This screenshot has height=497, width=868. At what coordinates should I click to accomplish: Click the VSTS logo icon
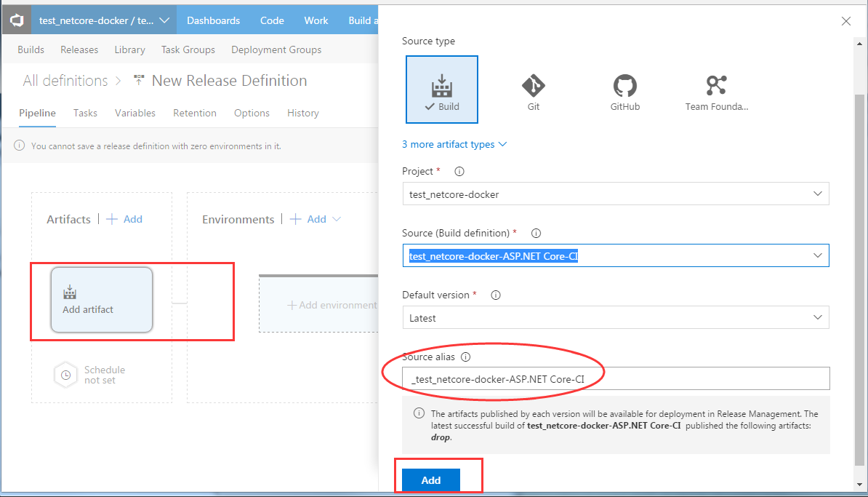17,20
